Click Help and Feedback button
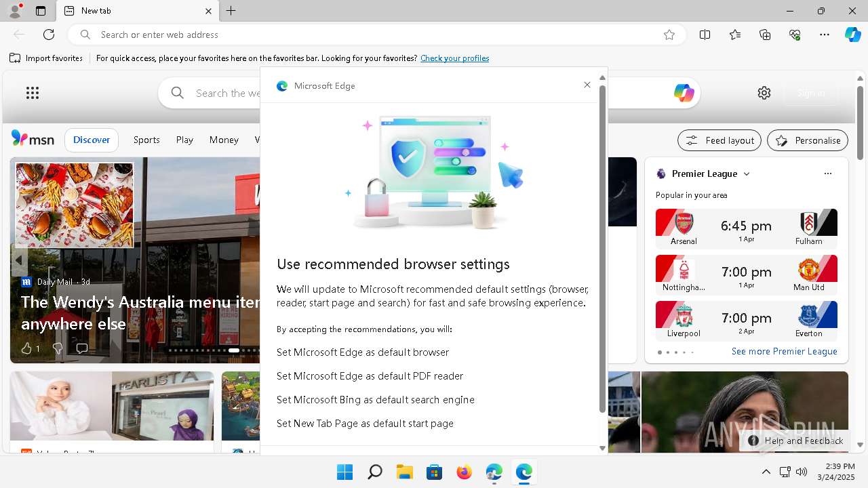 click(x=796, y=441)
